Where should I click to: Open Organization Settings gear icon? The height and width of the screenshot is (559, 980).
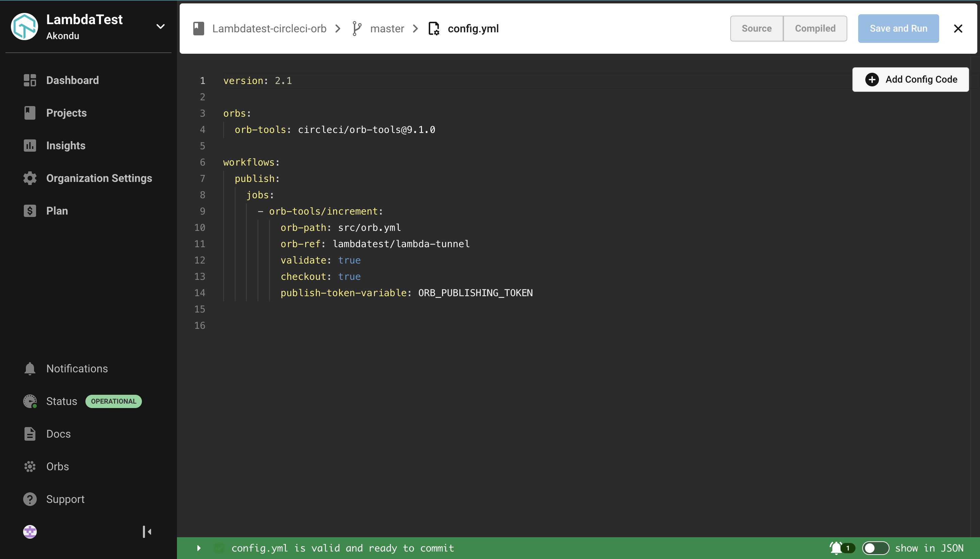click(x=30, y=178)
